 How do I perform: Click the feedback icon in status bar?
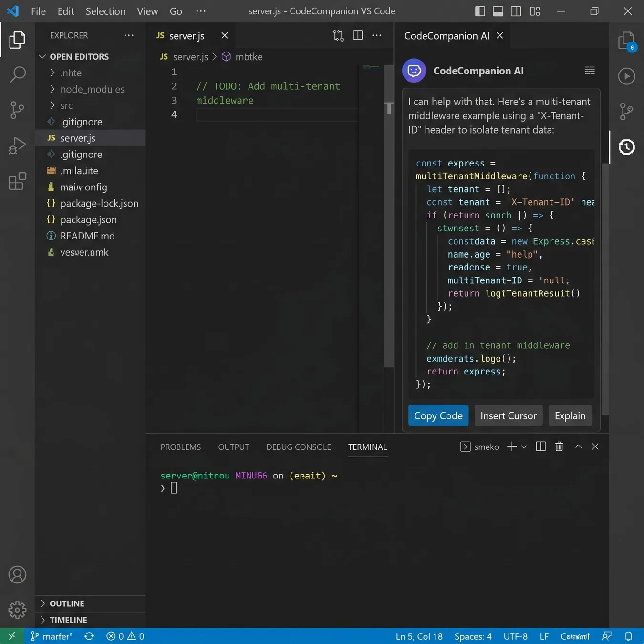click(x=607, y=636)
